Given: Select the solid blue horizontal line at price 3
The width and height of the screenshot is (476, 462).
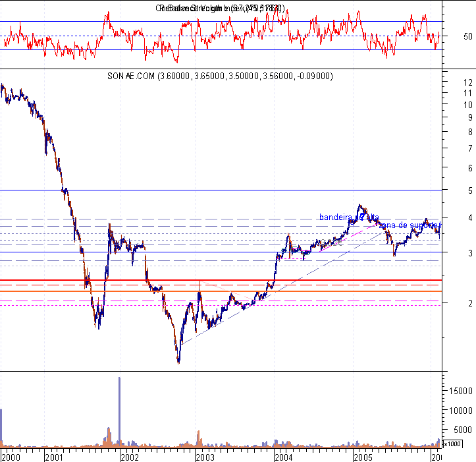Looking at the screenshot, I should tap(221, 252).
